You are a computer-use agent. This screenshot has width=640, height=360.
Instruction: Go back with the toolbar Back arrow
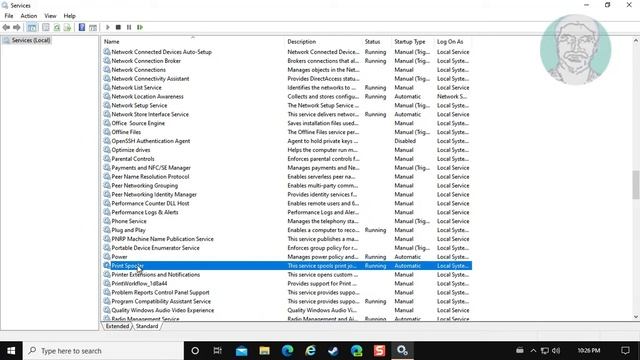6,27
